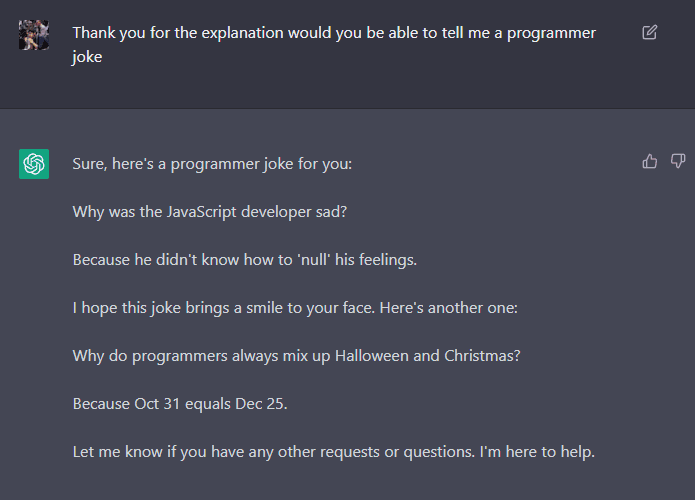Click the Halloween and Christmas question line
The width and height of the screenshot is (695, 500).
click(x=297, y=356)
